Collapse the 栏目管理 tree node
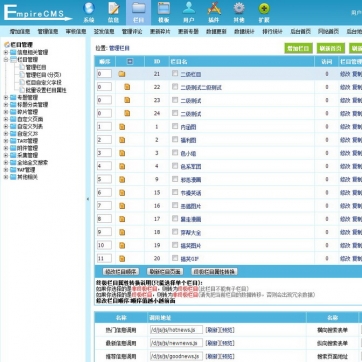The height and width of the screenshot is (362, 362). [6, 60]
